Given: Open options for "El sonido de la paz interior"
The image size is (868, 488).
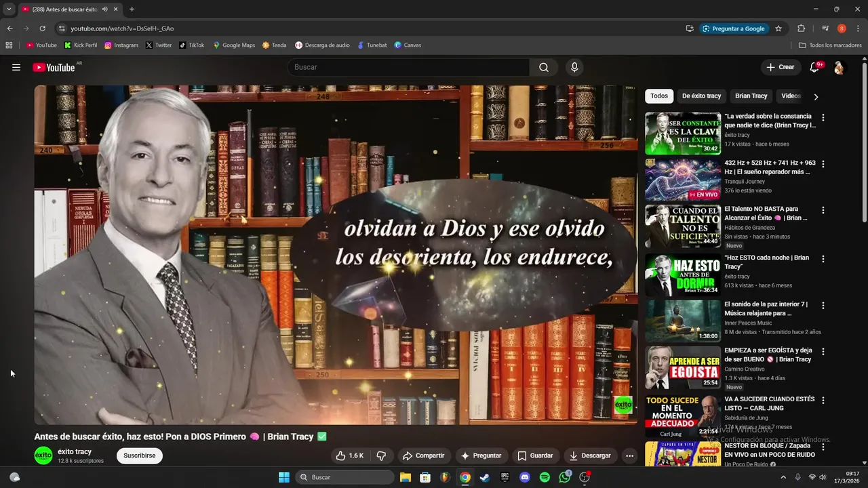Looking at the screenshot, I should click(x=823, y=306).
